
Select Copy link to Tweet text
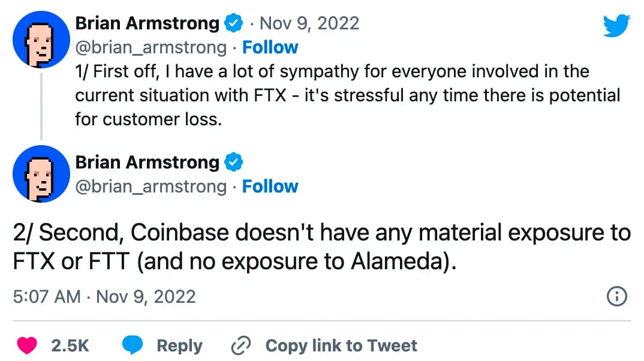point(341,346)
